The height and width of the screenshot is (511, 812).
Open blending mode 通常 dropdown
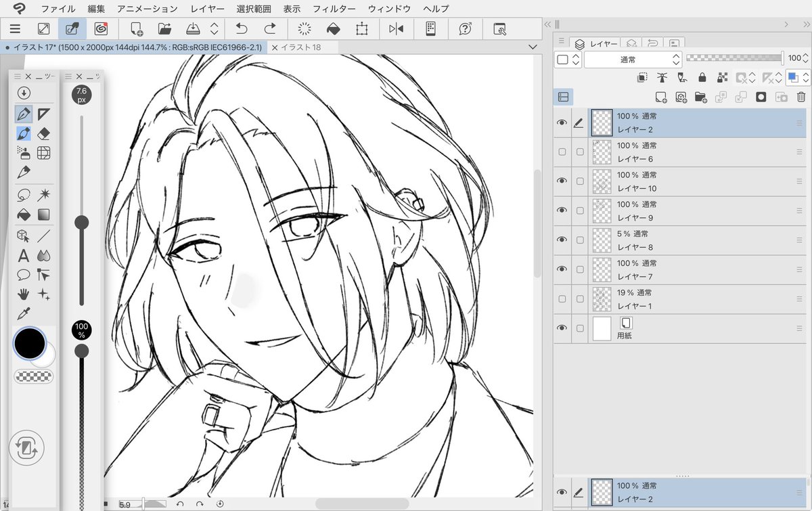click(632, 60)
